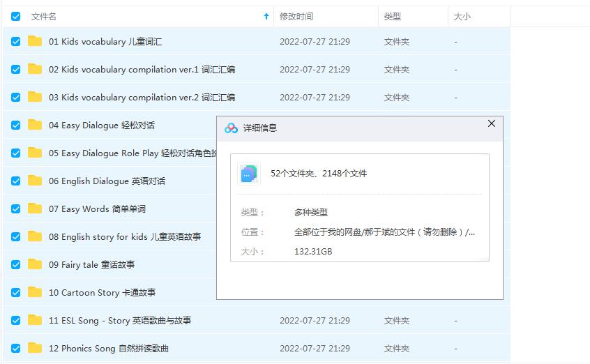Click the file location path in details

pyautogui.click(x=385, y=232)
